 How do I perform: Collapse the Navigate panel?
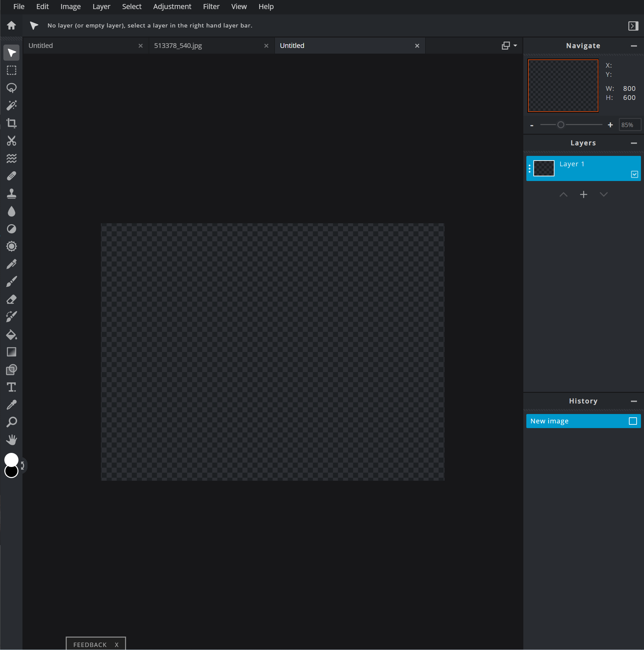[634, 46]
